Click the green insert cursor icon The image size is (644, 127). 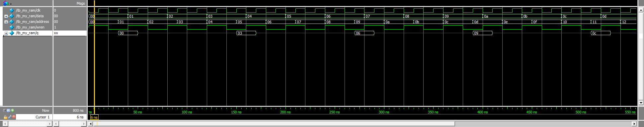pos(13,110)
